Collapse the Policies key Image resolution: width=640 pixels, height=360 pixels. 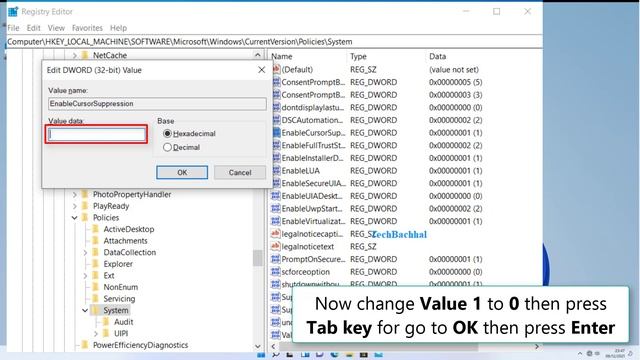tap(75, 218)
